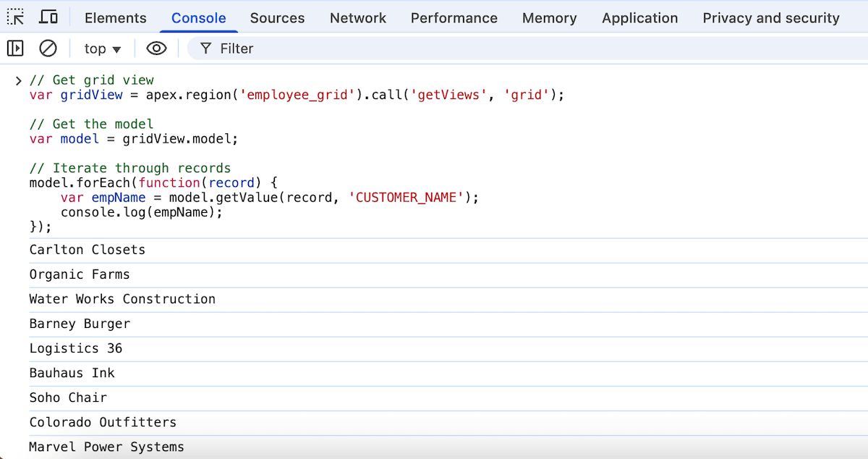868x459 pixels.
Task: Open the 'top' execution context dropdown
Action: pos(101,48)
